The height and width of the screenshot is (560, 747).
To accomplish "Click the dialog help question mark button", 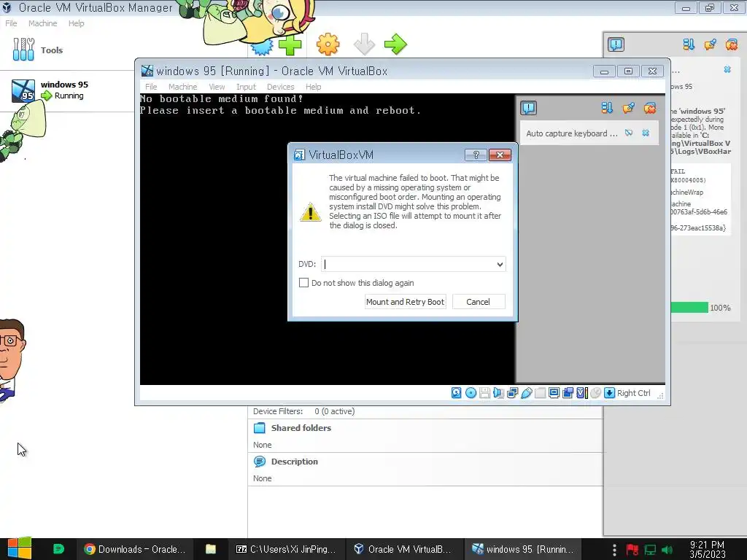I will tap(476, 155).
